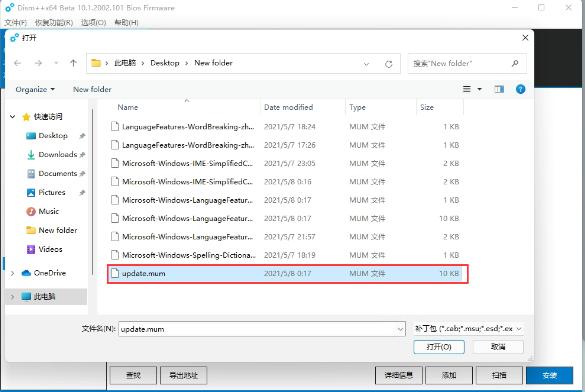Select the update.mum file
This screenshot has height=392, width=585.
(287, 273)
